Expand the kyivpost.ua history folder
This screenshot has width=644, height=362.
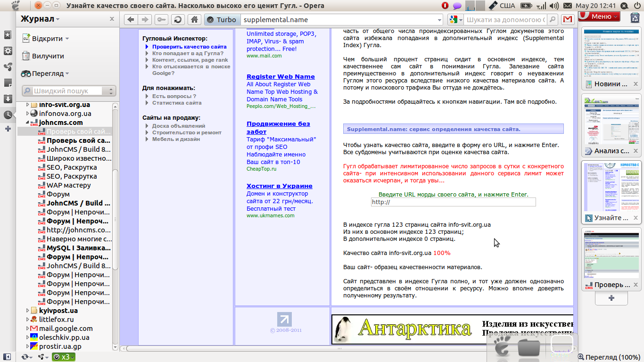[28, 311]
